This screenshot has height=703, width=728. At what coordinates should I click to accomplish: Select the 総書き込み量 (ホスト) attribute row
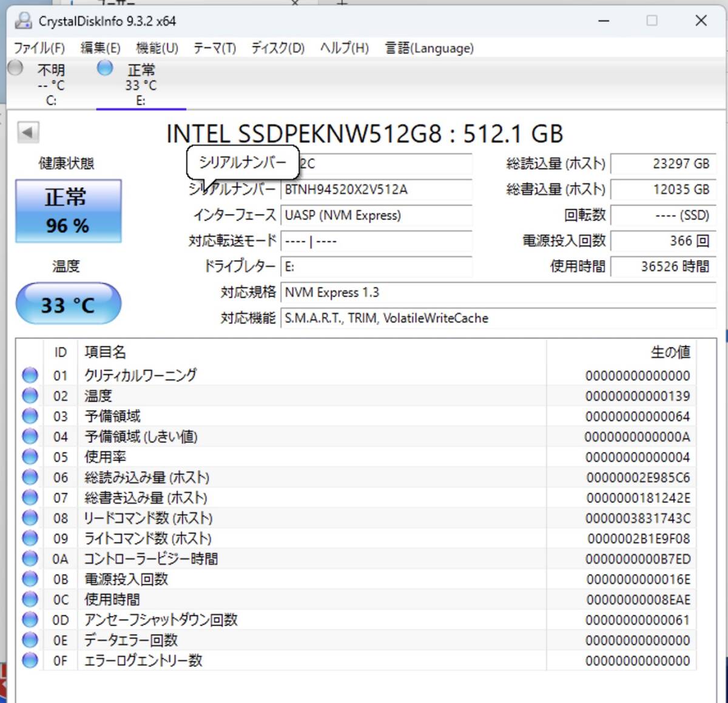click(146, 498)
